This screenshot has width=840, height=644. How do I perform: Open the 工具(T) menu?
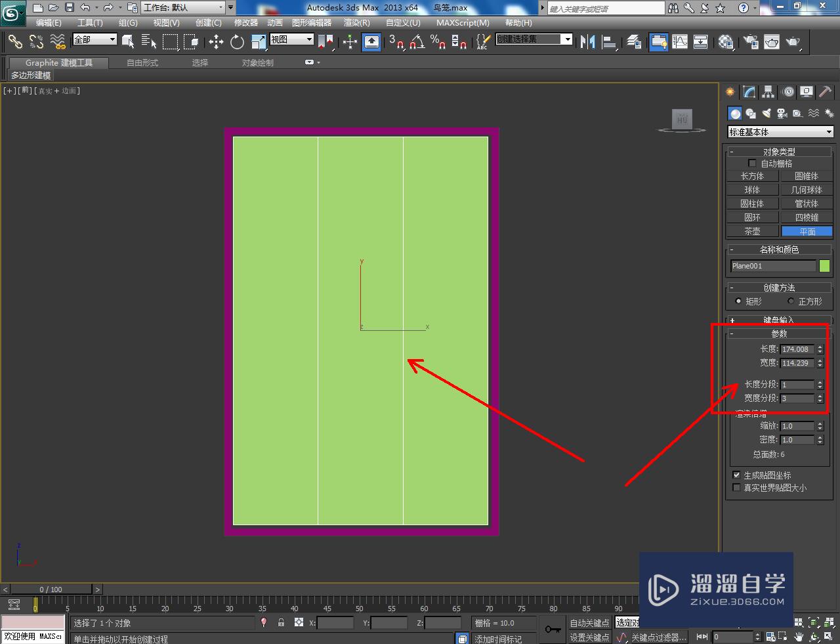click(90, 23)
